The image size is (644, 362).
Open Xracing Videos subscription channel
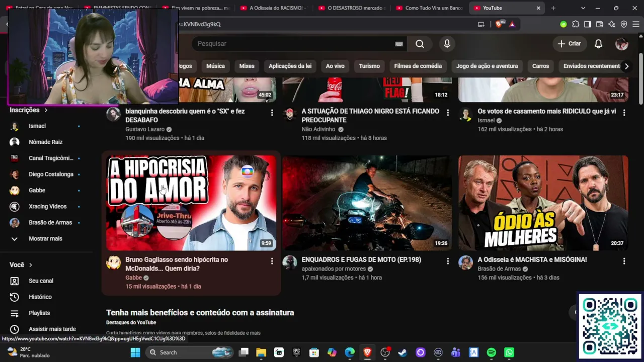pyautogui.click(x=46, y=206)
